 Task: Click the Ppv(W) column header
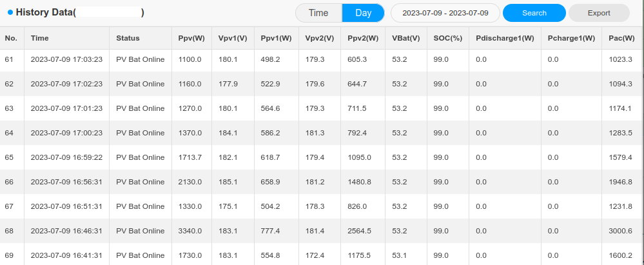(x=191, y=39)
